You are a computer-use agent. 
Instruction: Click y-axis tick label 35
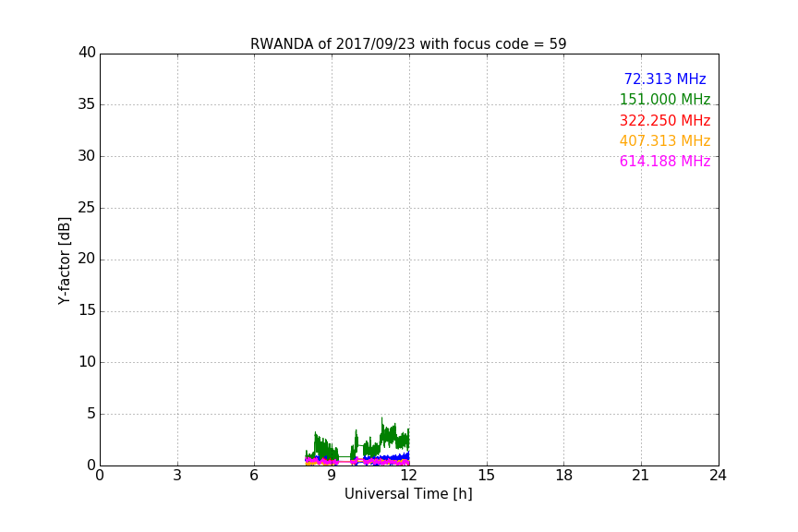[87, 104]
